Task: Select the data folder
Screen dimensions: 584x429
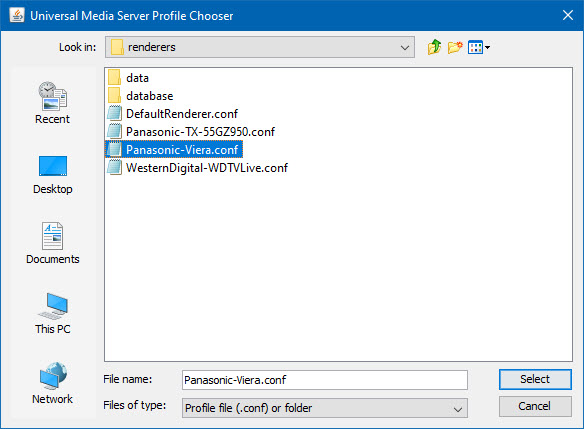Action: click(128, 78)
